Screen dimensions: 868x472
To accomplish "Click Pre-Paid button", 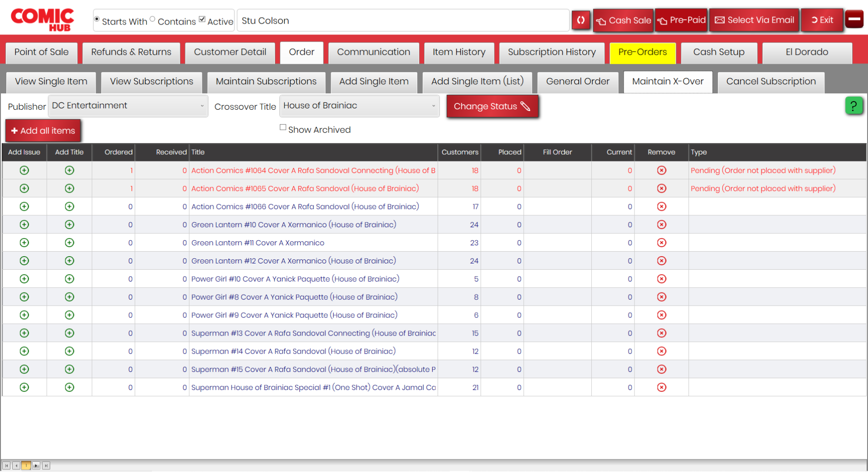I will coord(681,20).
